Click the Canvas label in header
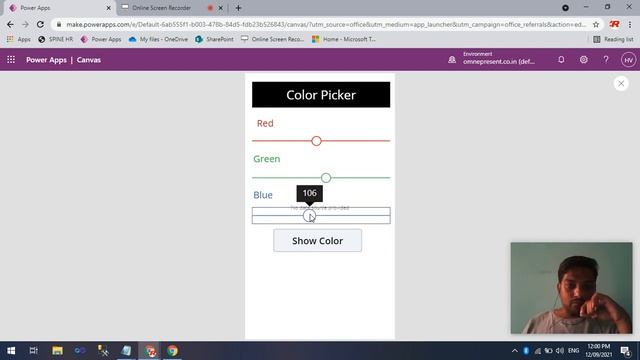The width and height of the screenshot is (640, 360). [89, 60]
